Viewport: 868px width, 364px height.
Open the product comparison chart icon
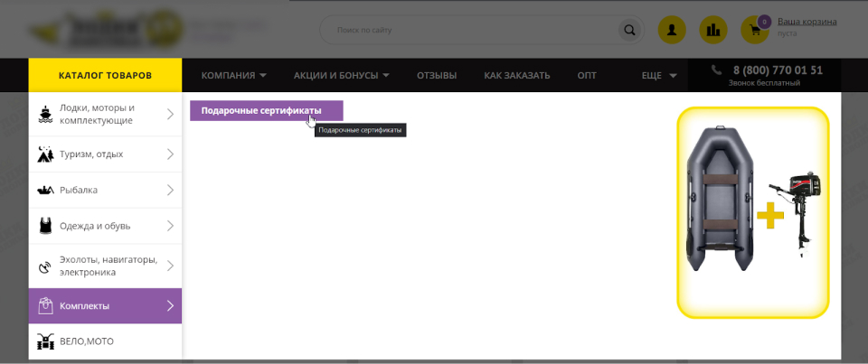714,30
